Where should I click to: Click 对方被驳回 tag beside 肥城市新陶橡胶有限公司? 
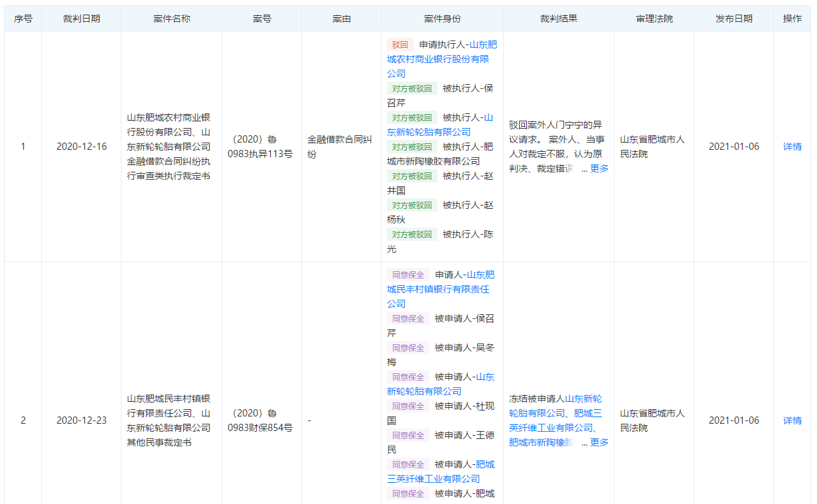(x=412, y=147)
